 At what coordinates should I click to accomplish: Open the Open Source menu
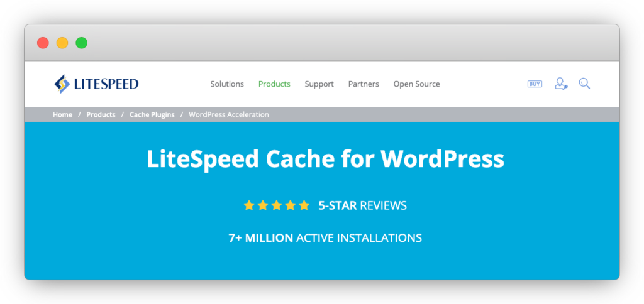click(x=416, y=84)
